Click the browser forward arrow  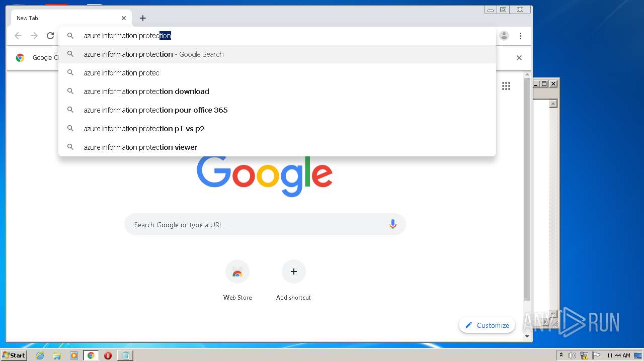pos(34,36)
